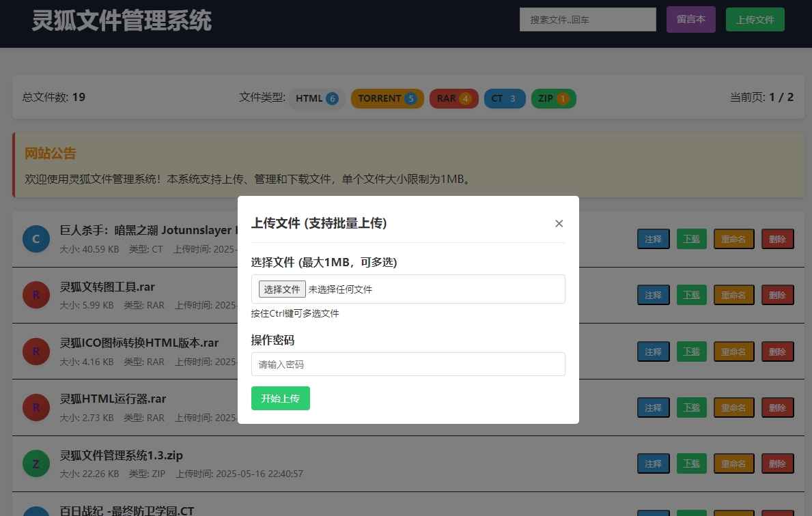Click the red 删除 button for 灵狐文转图工具.rar
The width and height of the screenshot is (812, 516).
[x=777, y=295]
